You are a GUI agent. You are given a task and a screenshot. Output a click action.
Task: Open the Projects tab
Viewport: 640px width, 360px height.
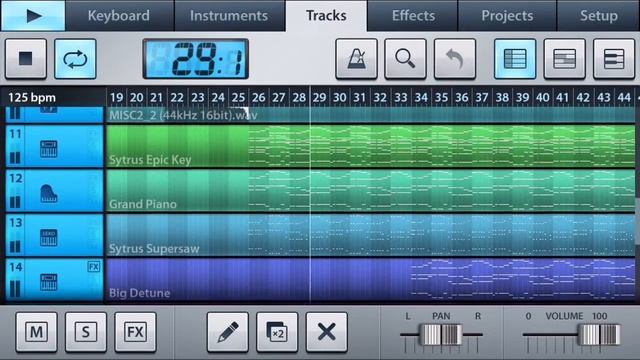tap(507, 16)
